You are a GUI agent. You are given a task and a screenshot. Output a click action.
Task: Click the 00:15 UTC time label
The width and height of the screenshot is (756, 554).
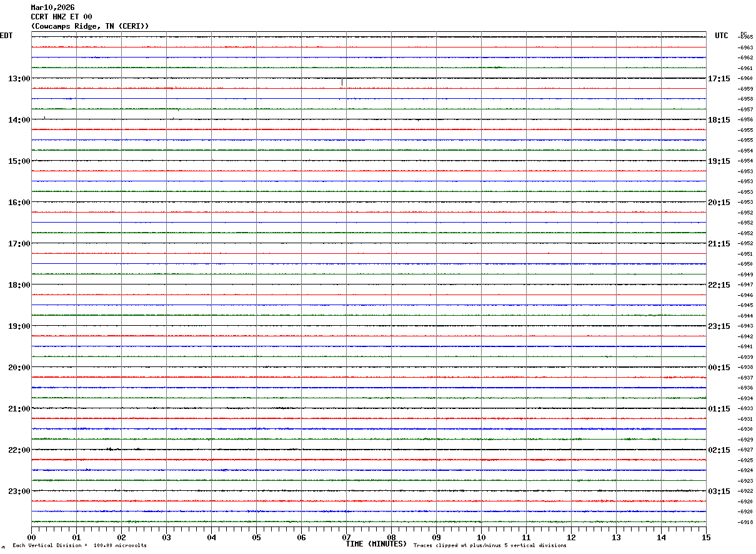tap(719, 368)
